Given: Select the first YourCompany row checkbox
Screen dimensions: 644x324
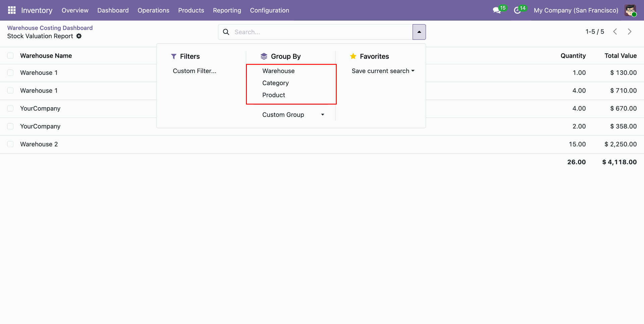Looking at the screenshot, I should pos(10,108).
